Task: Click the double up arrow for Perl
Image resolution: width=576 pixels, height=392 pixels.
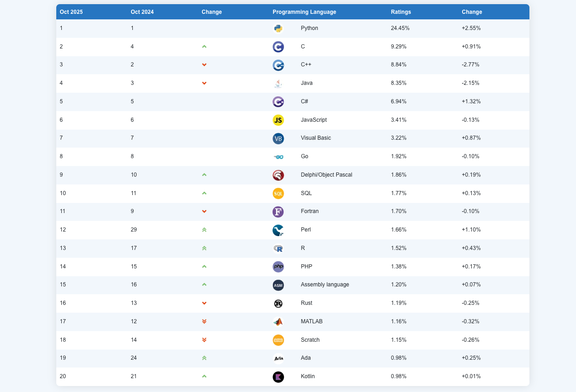Action: click(204, 230)
